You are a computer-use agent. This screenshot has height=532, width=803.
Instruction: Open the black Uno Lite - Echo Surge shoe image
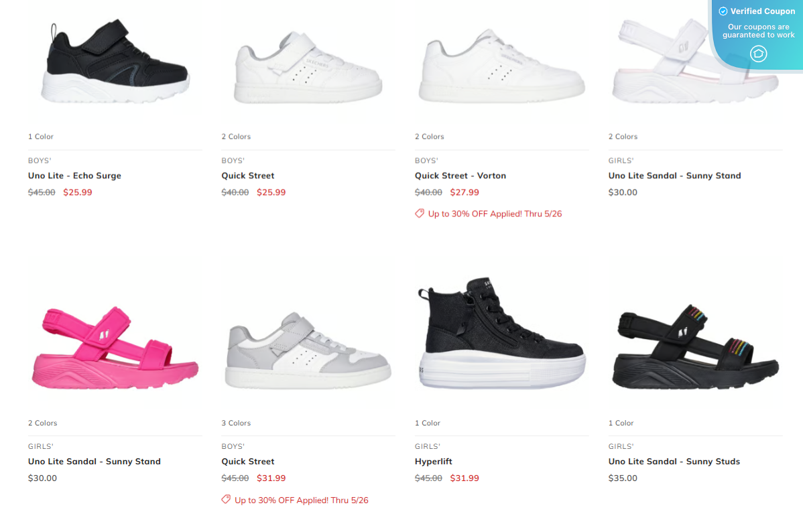(115, 62)
